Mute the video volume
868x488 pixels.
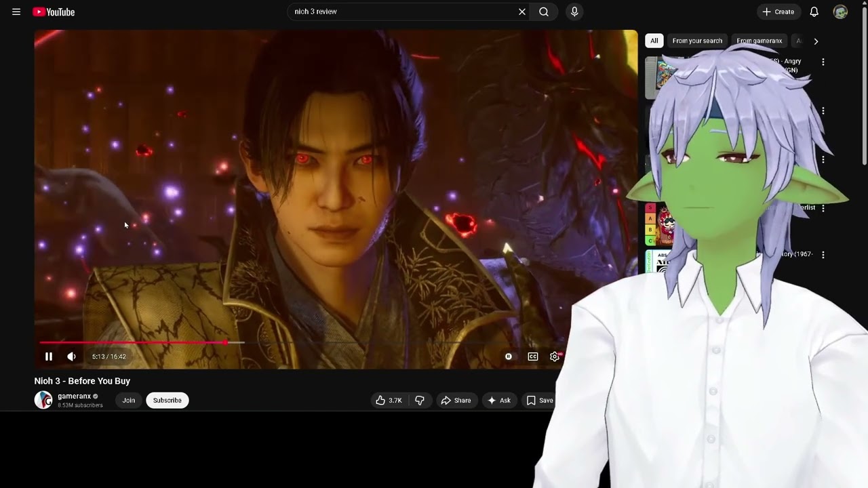(71, 357)
